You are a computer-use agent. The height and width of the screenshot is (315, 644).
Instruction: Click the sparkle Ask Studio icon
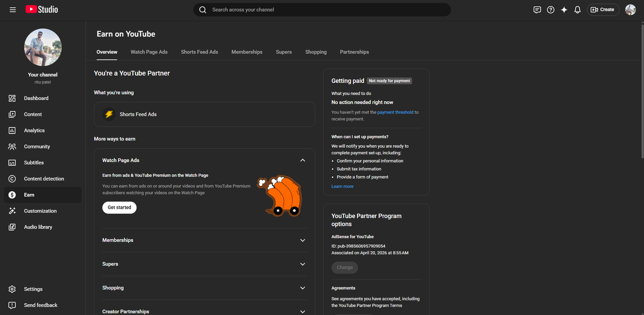tap(564, 10)
